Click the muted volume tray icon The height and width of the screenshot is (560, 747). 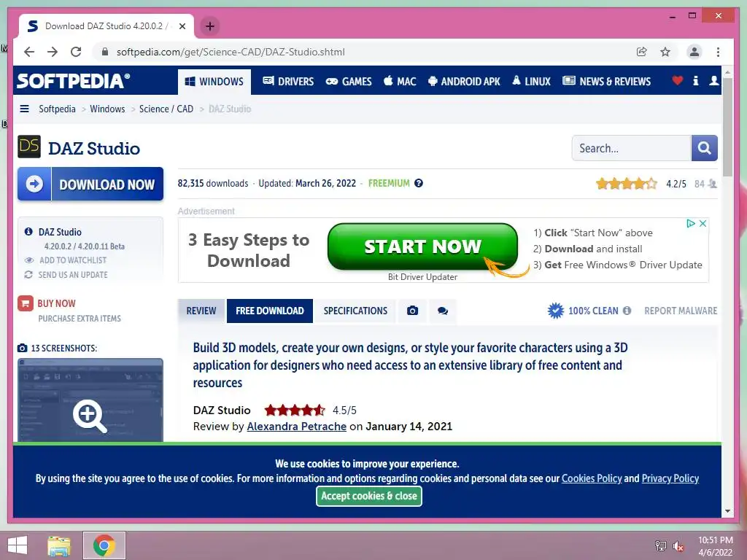pos(678,546)
